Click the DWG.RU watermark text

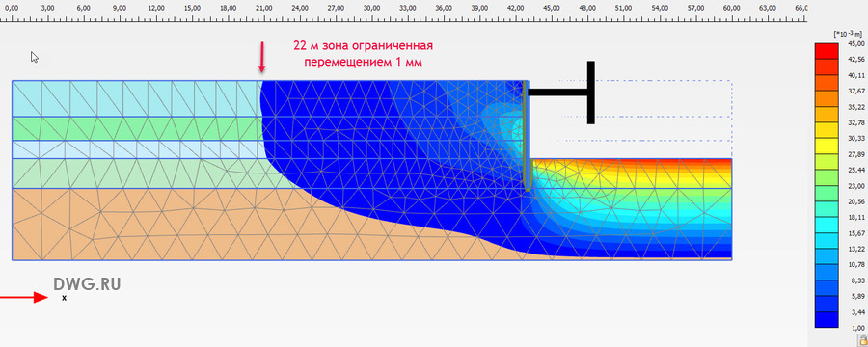(x=87, y=284)
